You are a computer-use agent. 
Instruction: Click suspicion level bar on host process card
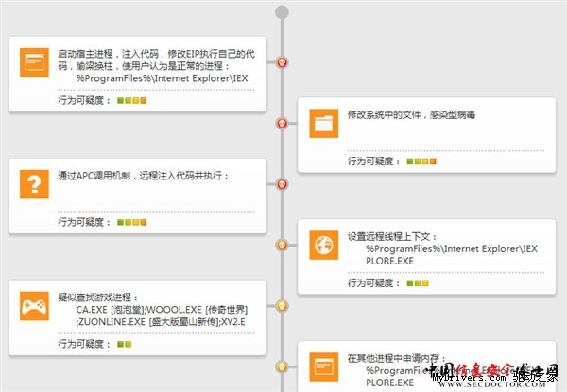click(x=132, y=100)
